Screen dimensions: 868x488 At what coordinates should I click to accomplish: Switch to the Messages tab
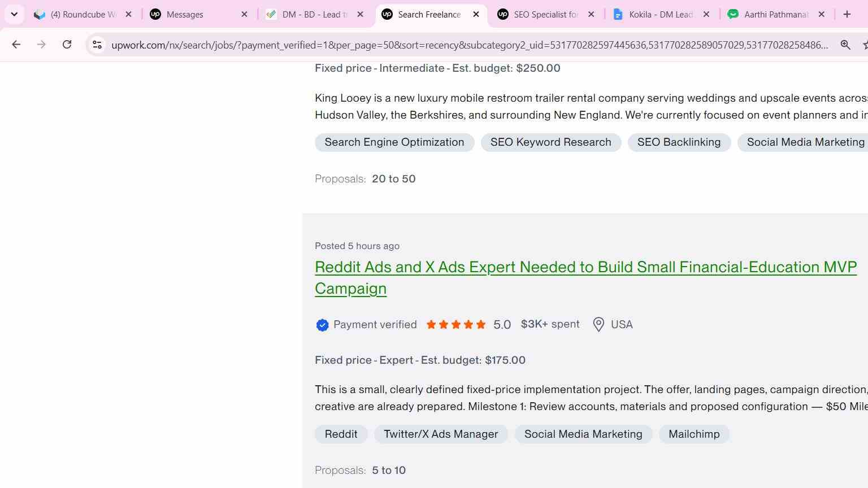[x=198, y=14]
